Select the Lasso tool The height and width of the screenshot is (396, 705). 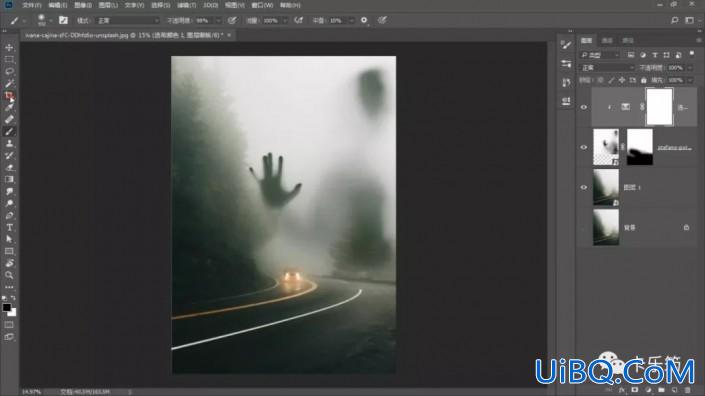[9, 71]
